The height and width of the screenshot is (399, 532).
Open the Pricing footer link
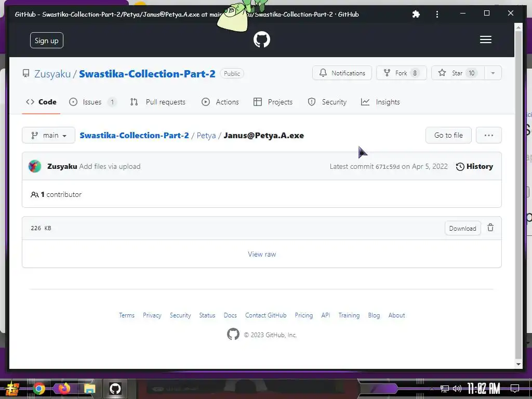(303, 315)
